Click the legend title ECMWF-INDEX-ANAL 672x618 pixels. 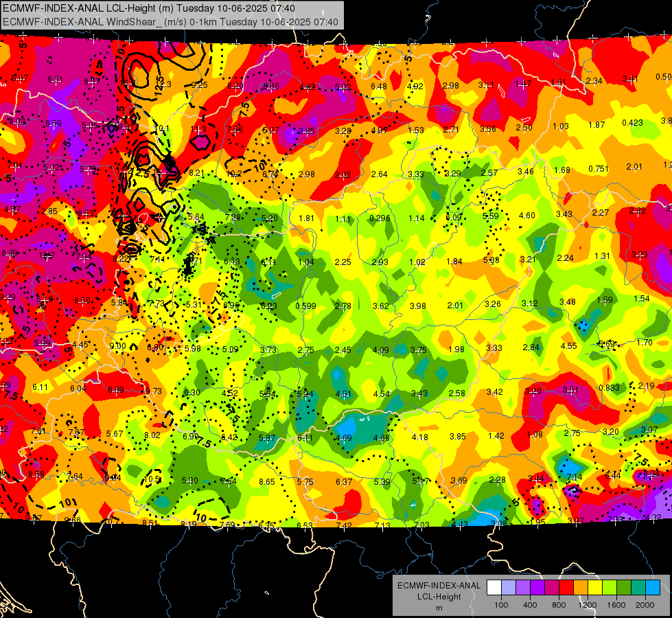tap(439, 586)
